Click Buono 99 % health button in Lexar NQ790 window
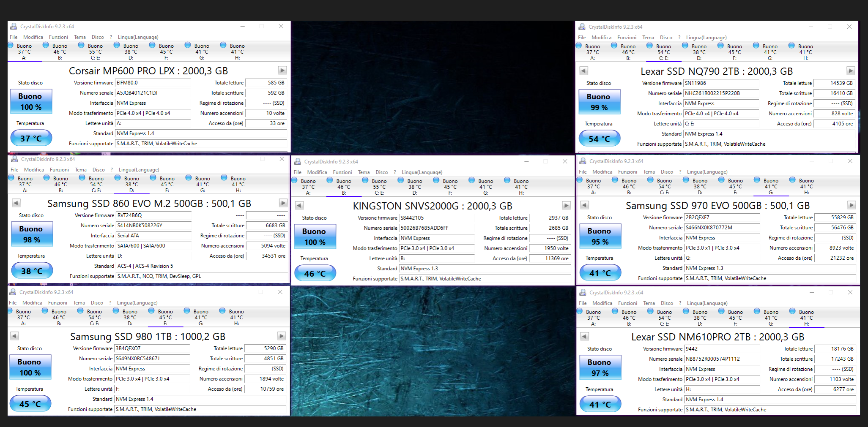This screenshot has width=868, height=427. click(x=599, y=102)
